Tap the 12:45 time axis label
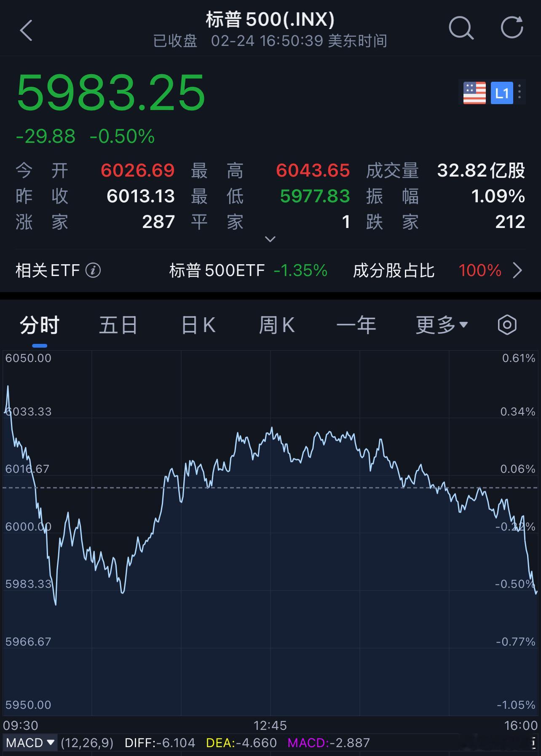This screenshot has height=756, width=541. click(270, 725)
